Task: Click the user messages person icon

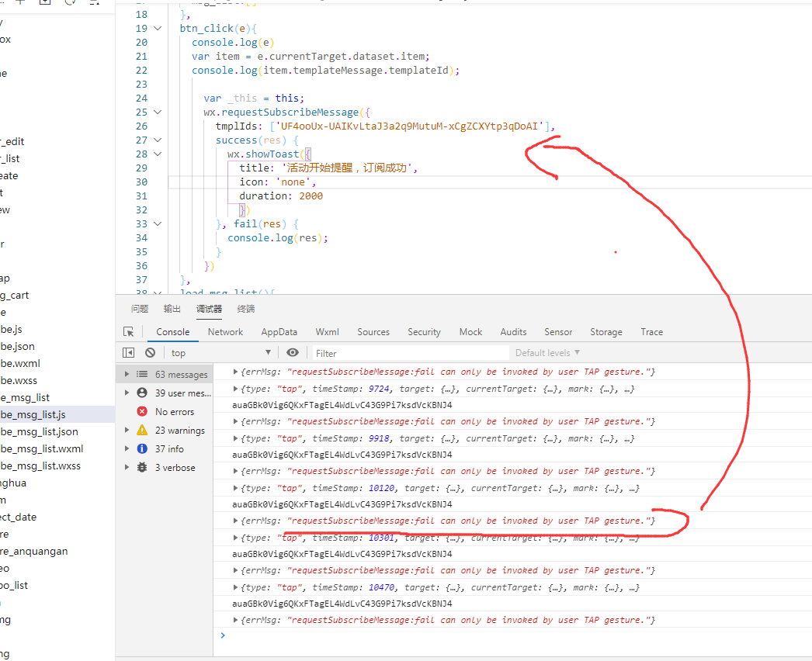Action: click(x=142, y=393)
